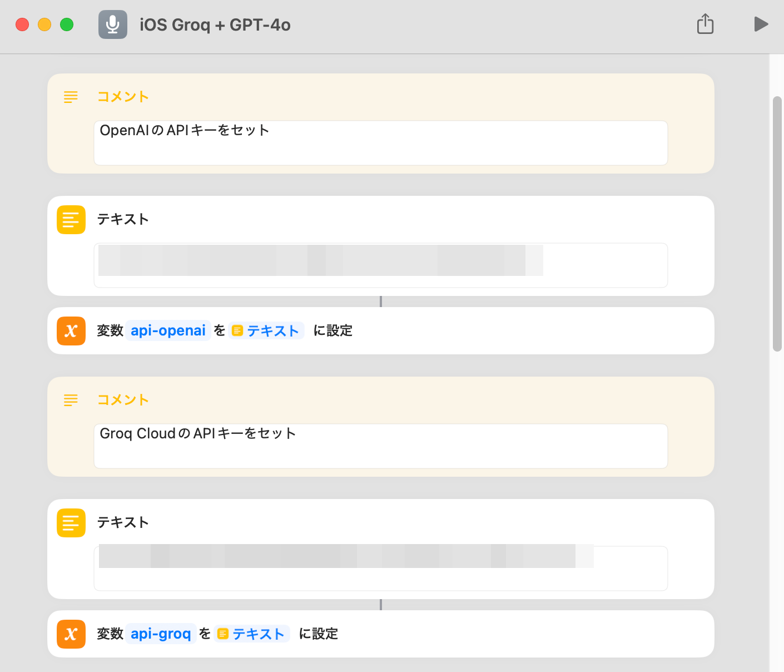Click the first comment action's lines icon

(x=71, y=97)
